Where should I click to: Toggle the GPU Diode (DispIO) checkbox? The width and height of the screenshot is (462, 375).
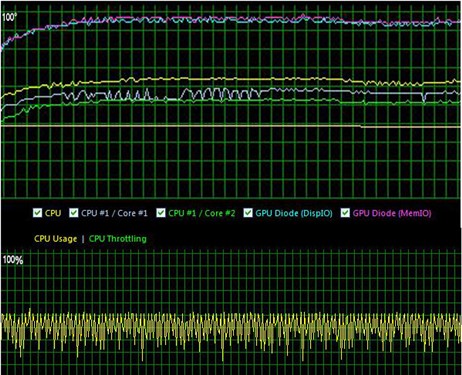(x=248, y=213)
